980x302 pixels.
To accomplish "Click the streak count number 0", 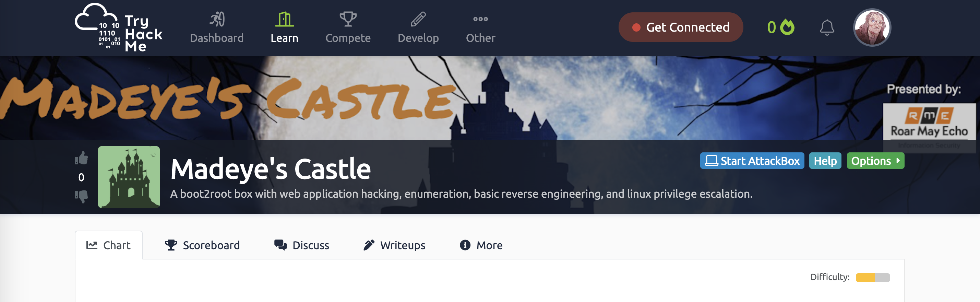I will pos(772,27).
